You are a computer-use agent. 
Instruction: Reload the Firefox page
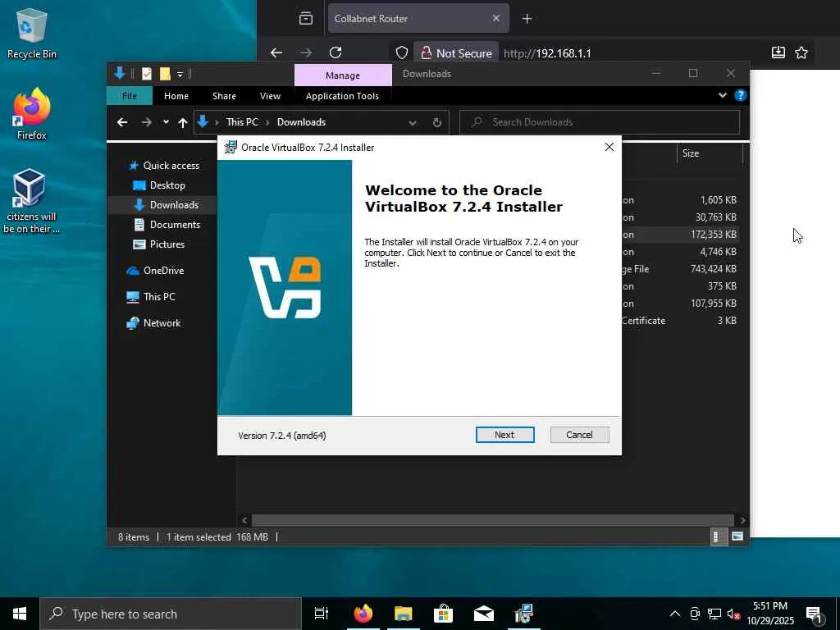(x=336, y=52)
